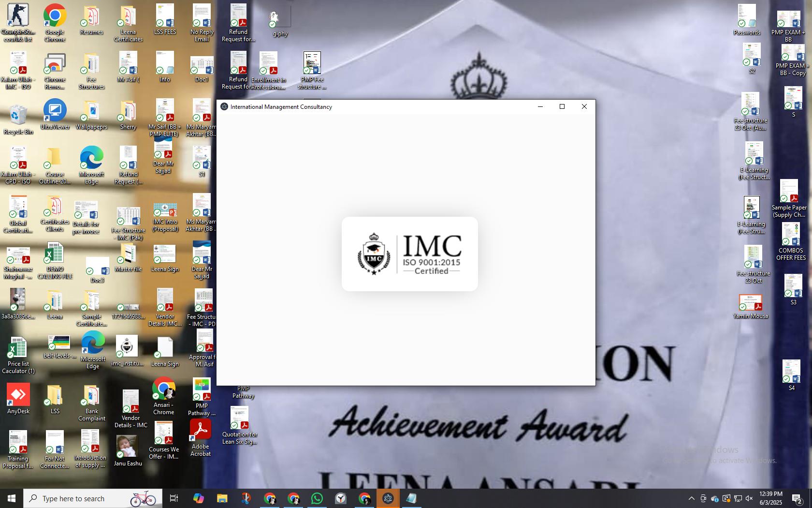
Task: Open Chrome Remote Desktop shortcut
Action: (x=55, y=71)
